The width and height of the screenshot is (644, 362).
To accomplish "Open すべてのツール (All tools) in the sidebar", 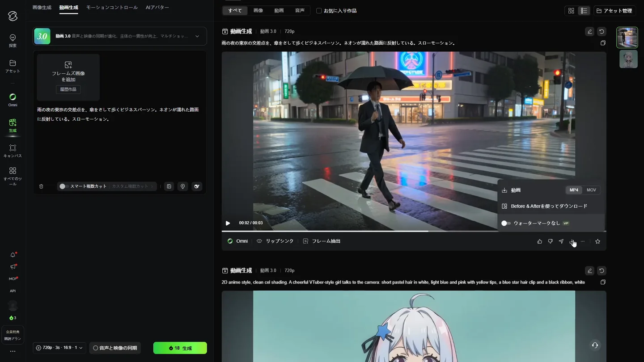I will pos(13,177).
